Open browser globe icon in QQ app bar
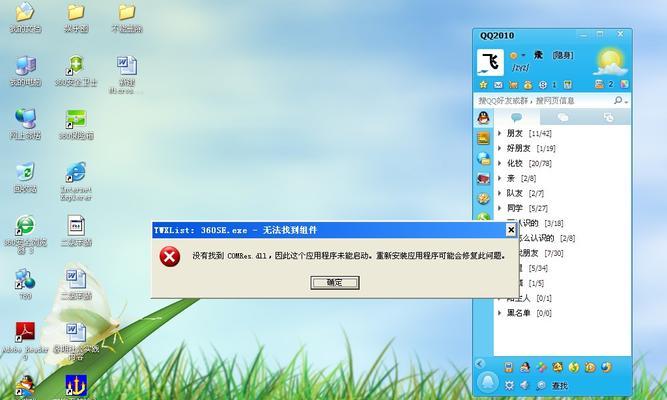 (x=606, y=367)
